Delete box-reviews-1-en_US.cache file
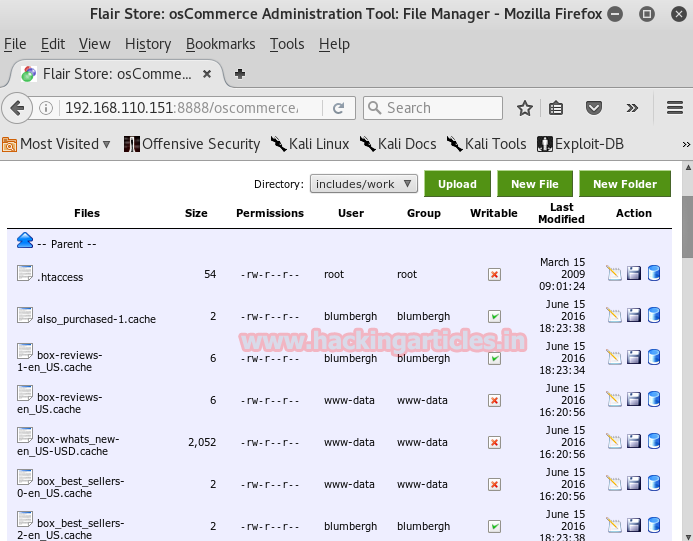The width and height of the screenshot is (693, 541). (654, 358)
